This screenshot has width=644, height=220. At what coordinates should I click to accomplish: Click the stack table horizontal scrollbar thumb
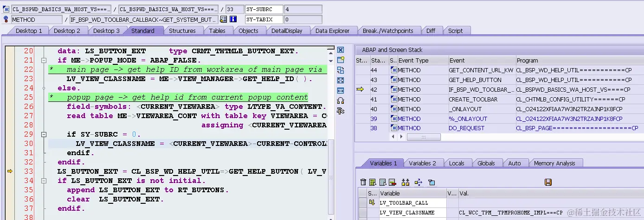coord(423,137)
